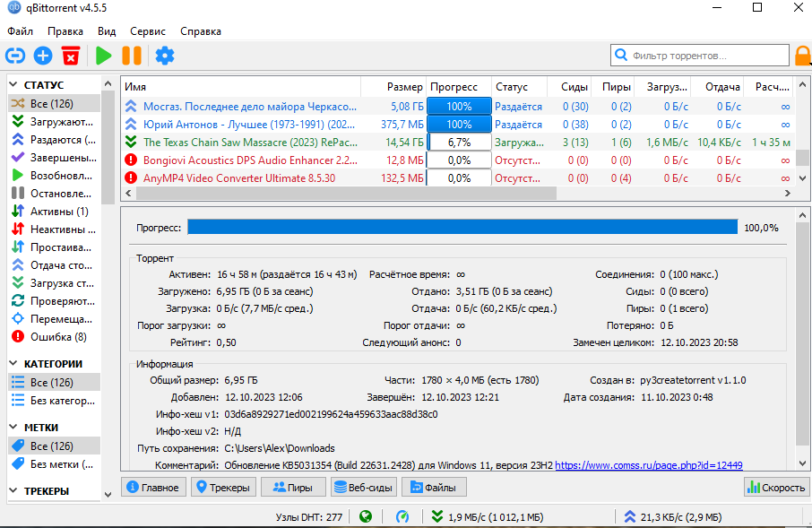This screenshot has width=812, height=528.
Task: Open the Правка menu
Action: 65,31
